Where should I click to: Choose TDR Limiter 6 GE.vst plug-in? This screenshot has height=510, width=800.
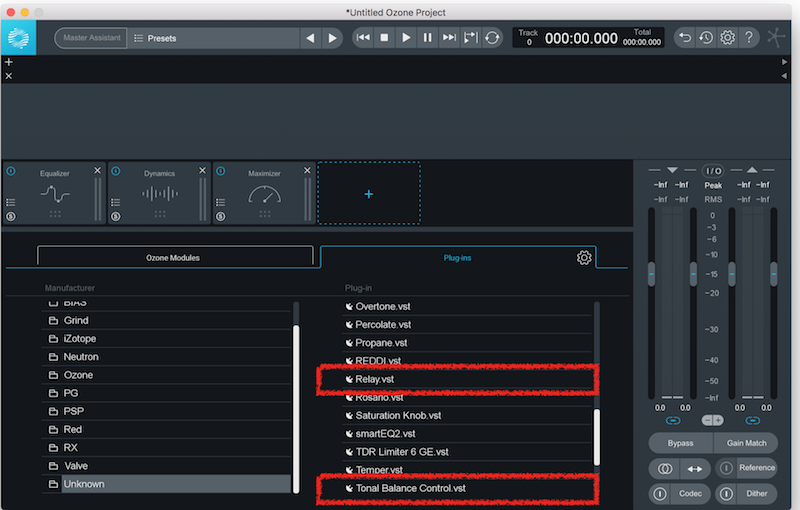click(467, 452)
